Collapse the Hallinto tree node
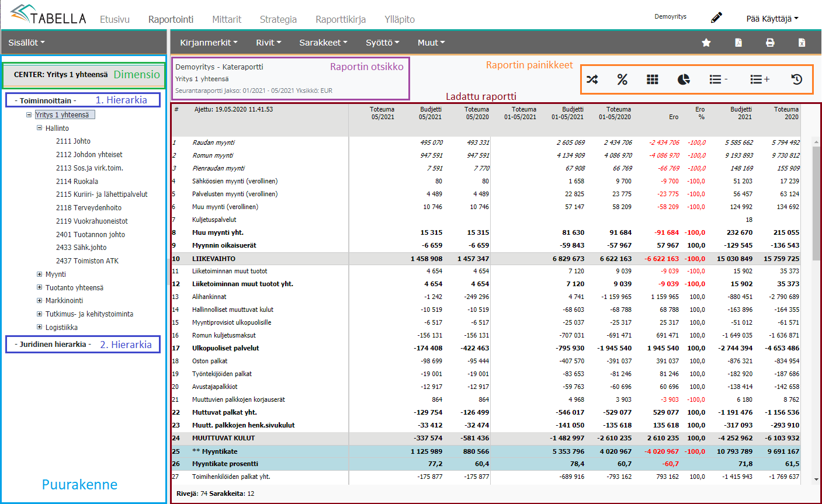The height and width of the screenshot is (504, 822). (39, 128)
